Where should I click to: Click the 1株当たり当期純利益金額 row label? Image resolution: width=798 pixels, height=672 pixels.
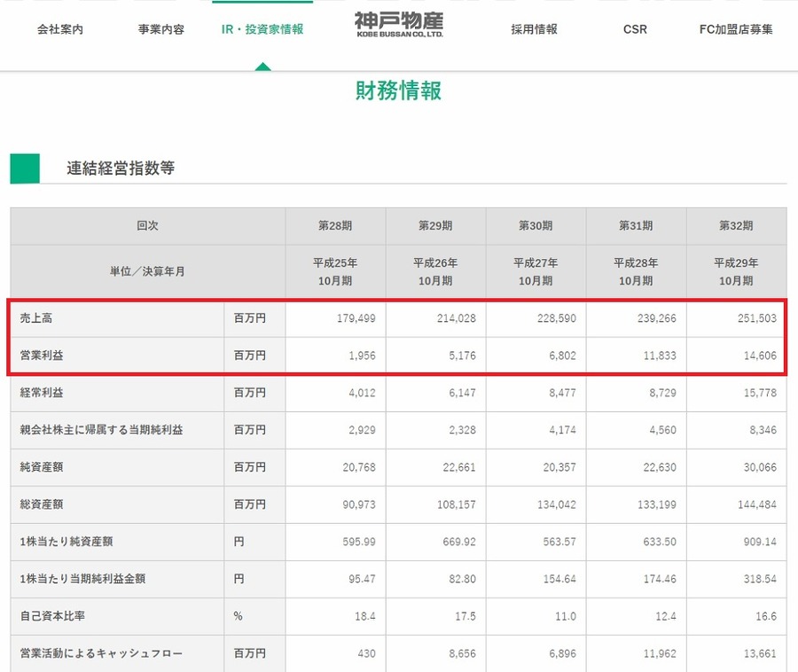click(82, 579)
